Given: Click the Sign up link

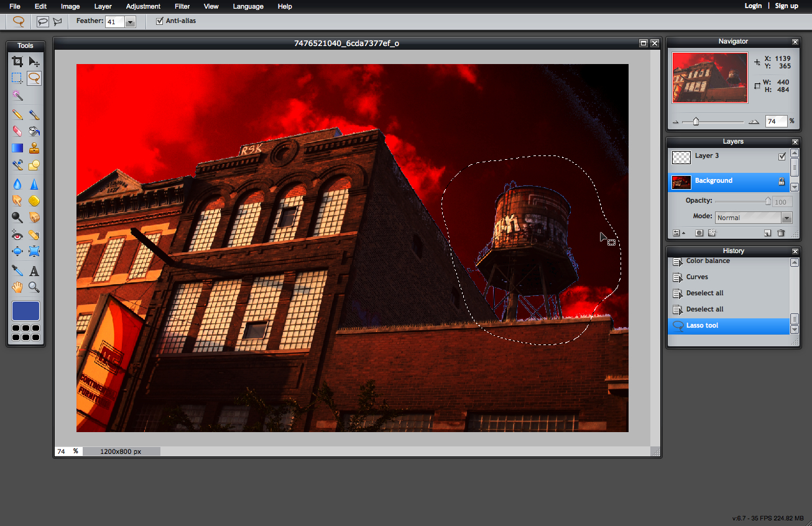Looking at the screenshot, I should 787,6.
